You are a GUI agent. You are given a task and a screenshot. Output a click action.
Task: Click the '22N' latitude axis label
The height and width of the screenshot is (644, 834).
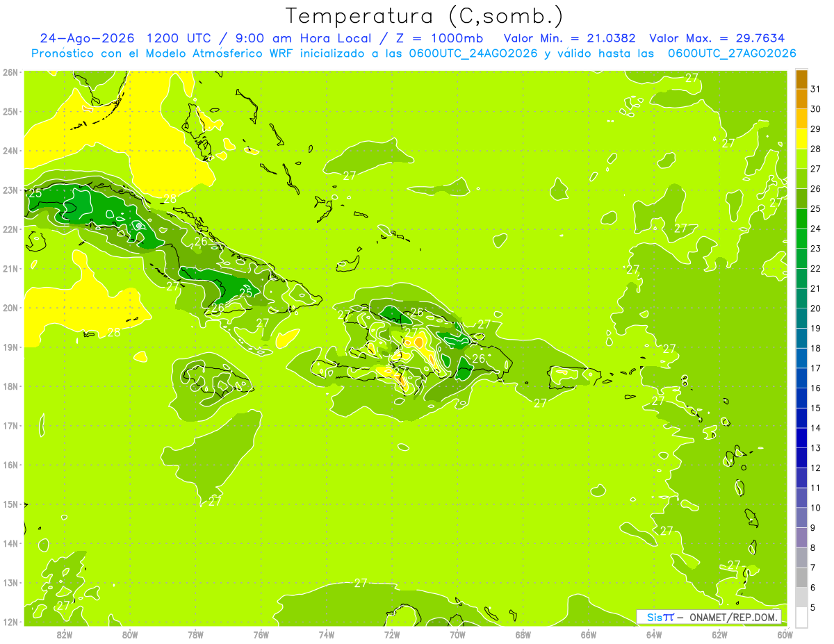(x=10, y=229)
